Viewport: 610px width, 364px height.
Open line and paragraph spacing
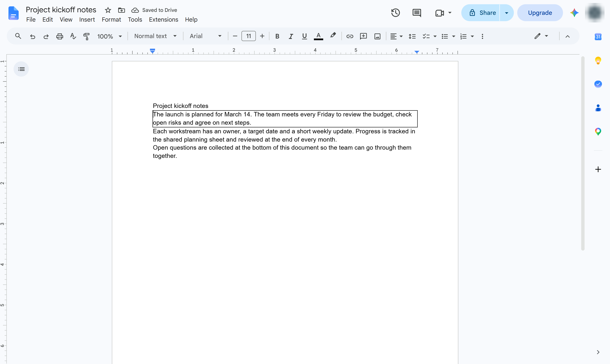click(412, 36)
